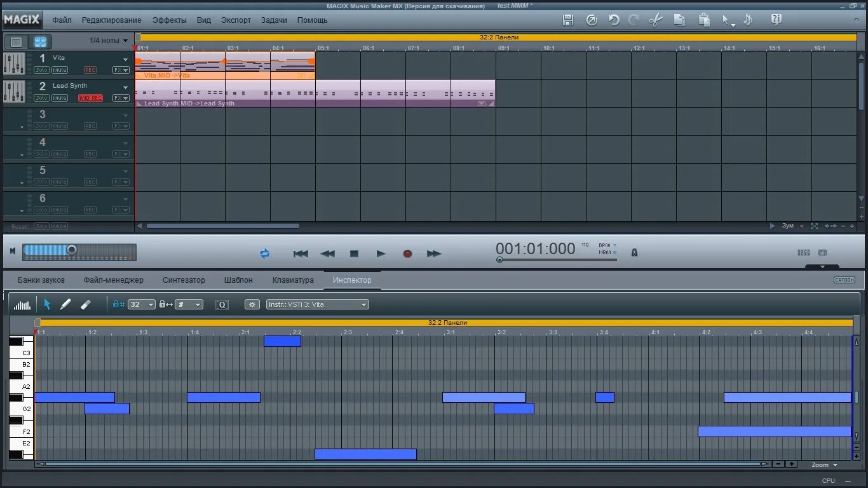This screenshot has height=488, width=868.
Task: Click the fast forward button
Action: coord(434,254)
